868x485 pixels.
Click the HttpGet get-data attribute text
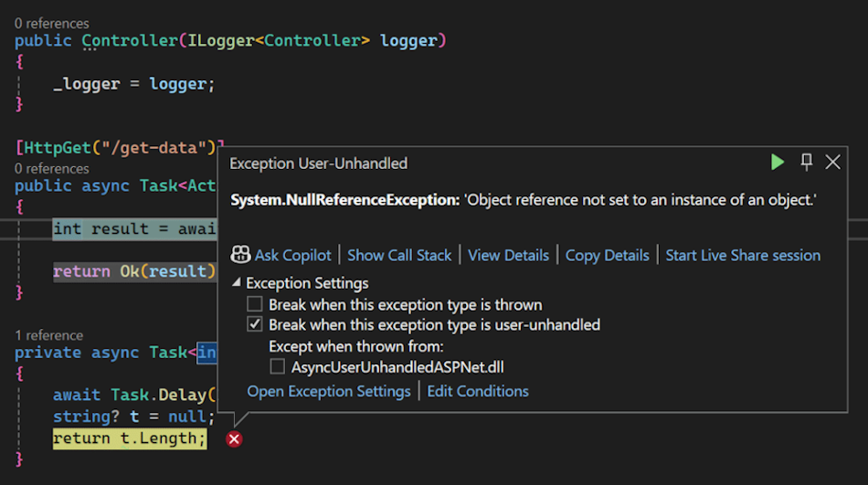119,147
